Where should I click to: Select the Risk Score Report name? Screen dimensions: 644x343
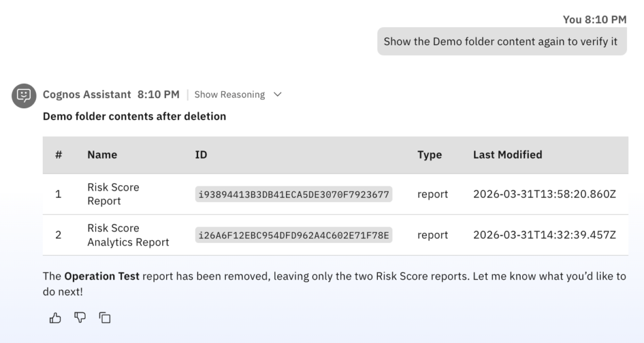coord(113,194)
